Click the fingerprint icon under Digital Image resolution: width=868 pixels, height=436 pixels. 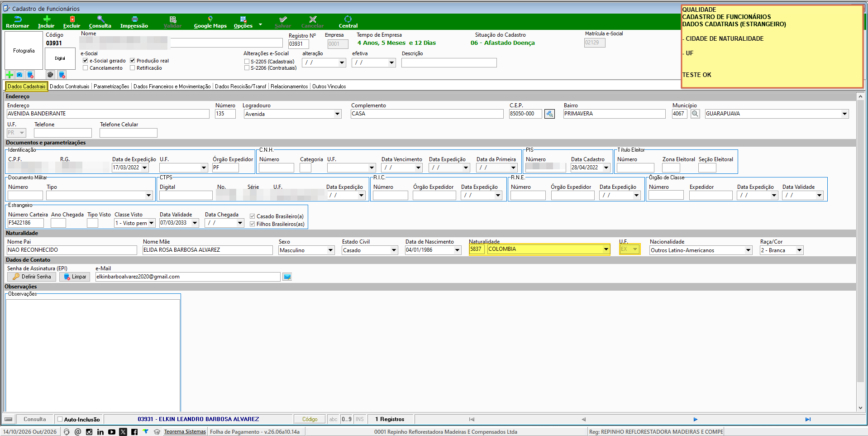[x=50, y=75]
